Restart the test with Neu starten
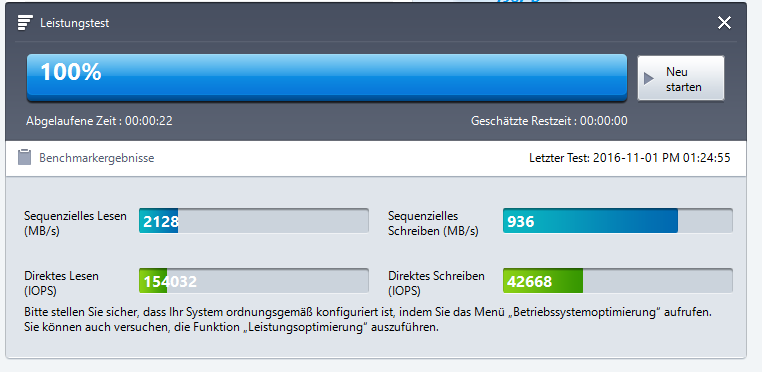Image resolution: width=762 pixels, height=372 pixels. click(x=681, y=79)
